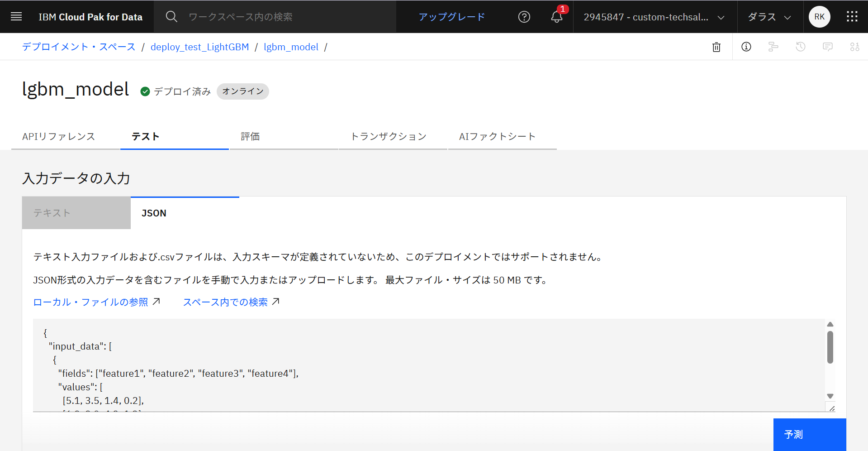Image resolution: width=868 pixels, height=451 pixels.
Task: Expand the 2945847 account dropdown
Action: [x=655, y=17]
